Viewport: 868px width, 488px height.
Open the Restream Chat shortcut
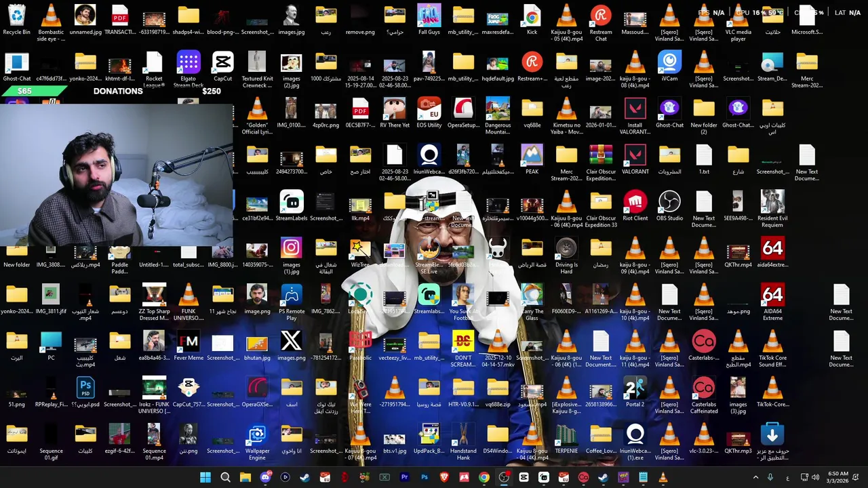pyautogui.click(x=600, y=24)
